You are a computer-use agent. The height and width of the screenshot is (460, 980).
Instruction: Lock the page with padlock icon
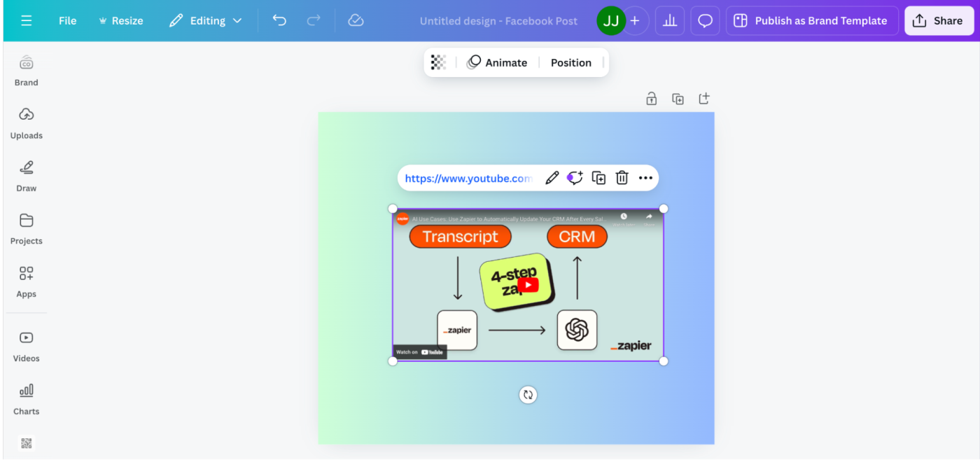[652, 99]
